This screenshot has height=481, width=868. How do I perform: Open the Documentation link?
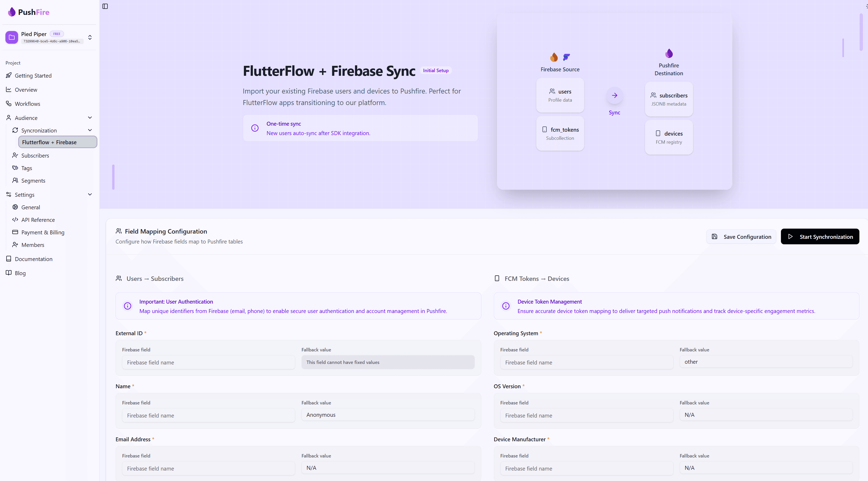tap(33, 259)
